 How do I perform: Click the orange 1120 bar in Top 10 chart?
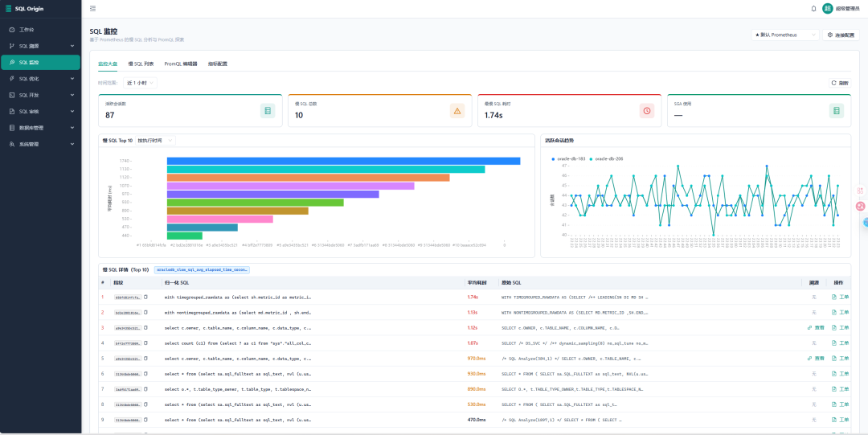click(309, 178)
